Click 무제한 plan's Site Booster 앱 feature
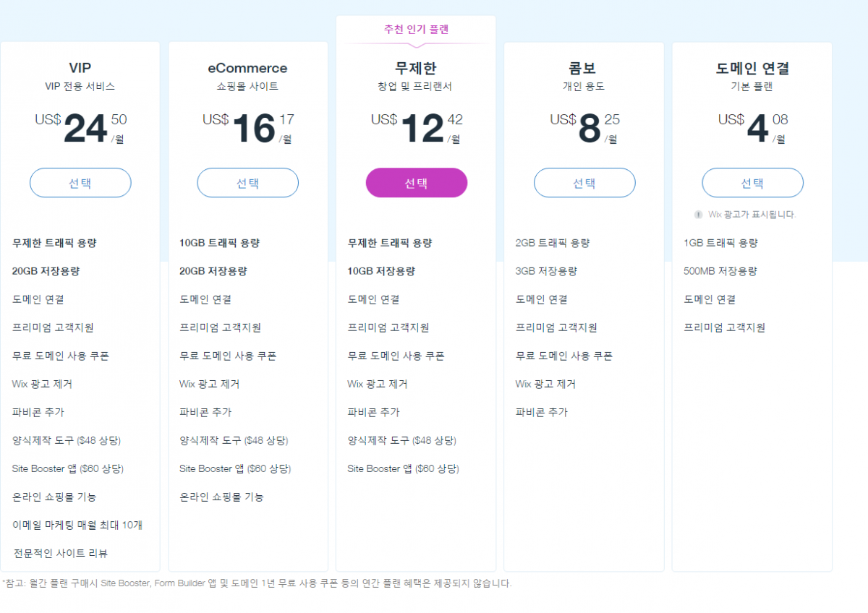The height and width of the screenshot is (613, 868). (x=403, y=468)
